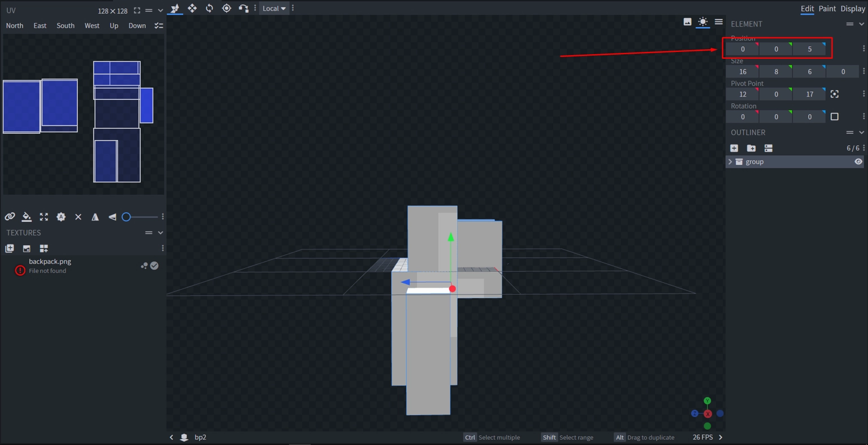Toggle viewport background image icon

pyautogui.click(x=687, y=22)
